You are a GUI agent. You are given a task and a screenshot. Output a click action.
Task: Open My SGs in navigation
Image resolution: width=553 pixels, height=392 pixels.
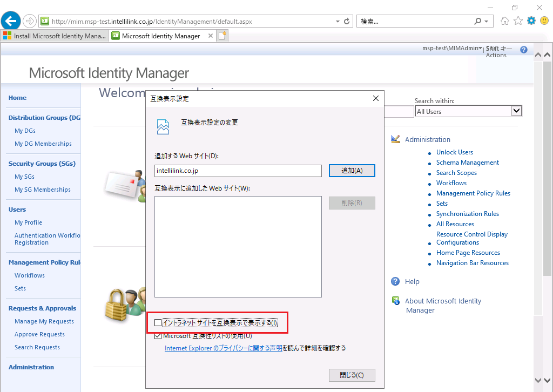tap(25, 177)
